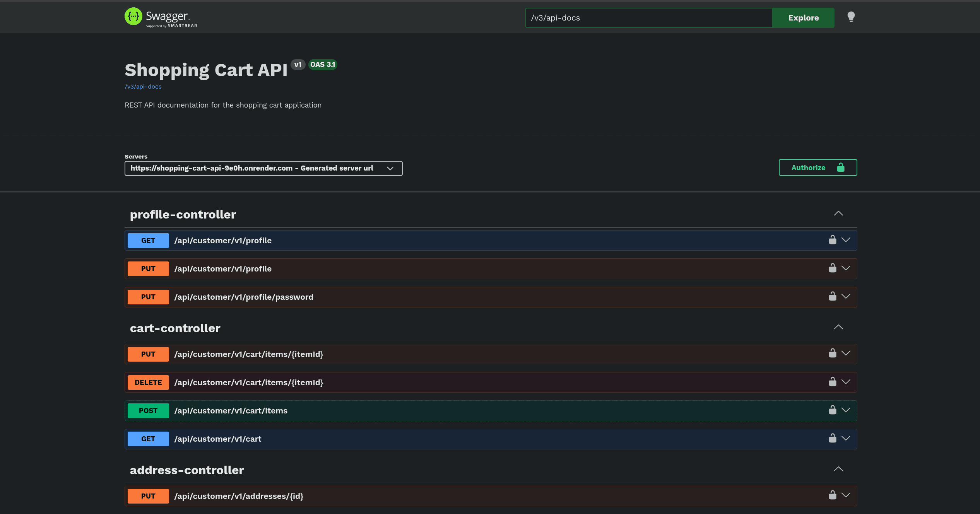The width and height of the screenshot is (980, 514).
Task: Click path text /api/customer/v1/cart of GET
Action: (x=218, y=439)
